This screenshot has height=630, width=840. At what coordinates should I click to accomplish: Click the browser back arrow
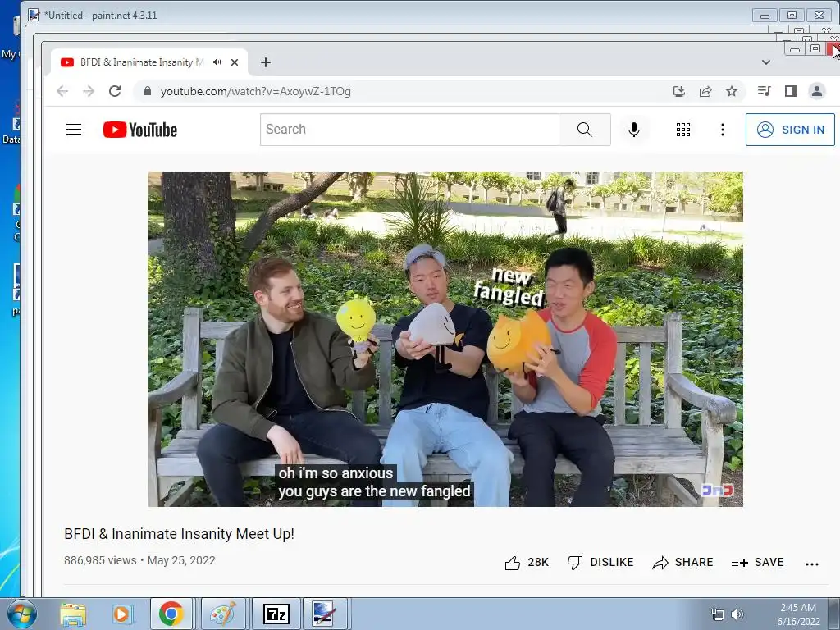[x=62, y=91]
